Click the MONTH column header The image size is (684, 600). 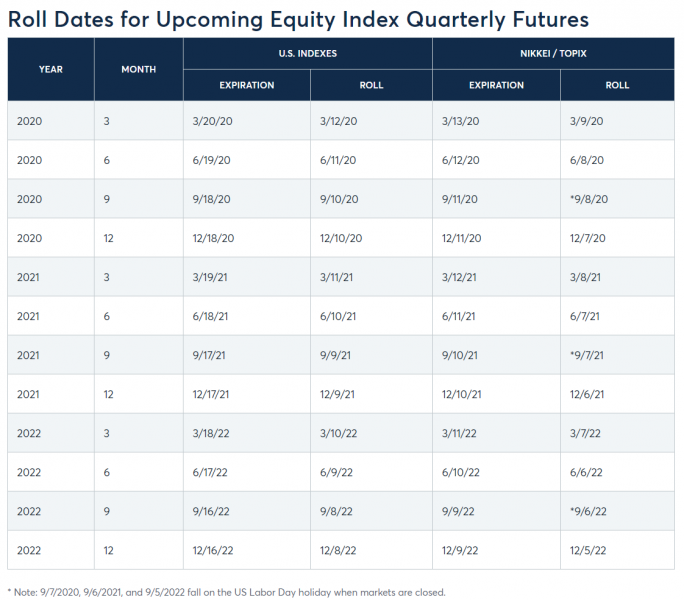[x=138, y=69]
